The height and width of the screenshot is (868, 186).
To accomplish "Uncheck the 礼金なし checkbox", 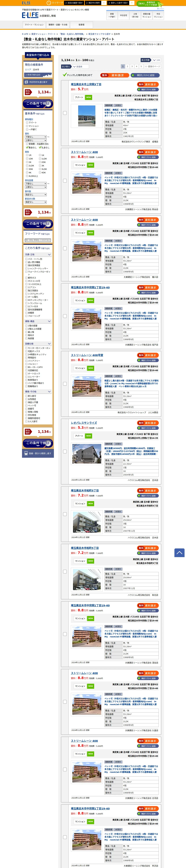I will coord(40,147).
